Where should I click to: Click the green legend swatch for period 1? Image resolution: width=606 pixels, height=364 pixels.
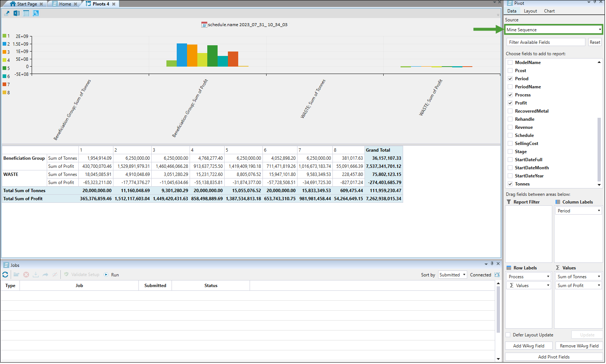[4, 36]
